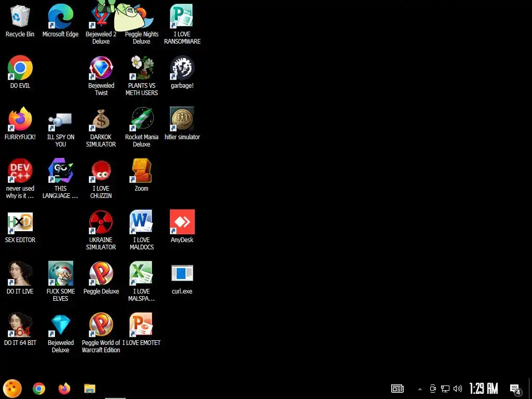
Task: Click the Meet Now camera tray icon
Action: click(433, 389)
